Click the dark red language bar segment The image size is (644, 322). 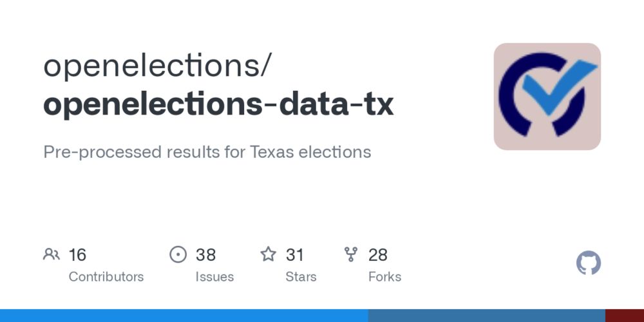(625, 316)
